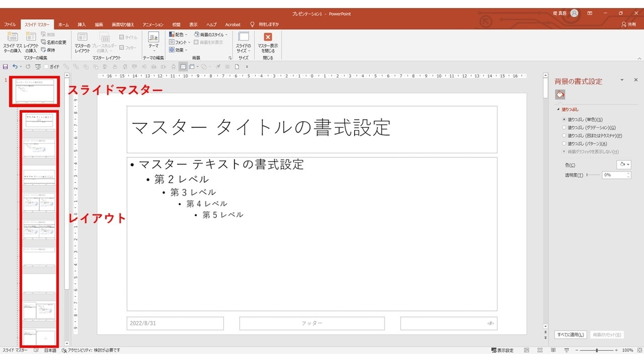Click the Footer (フッター) placeholder on slide
Viewport: 644px width, 362px height.
click(312, 323)
